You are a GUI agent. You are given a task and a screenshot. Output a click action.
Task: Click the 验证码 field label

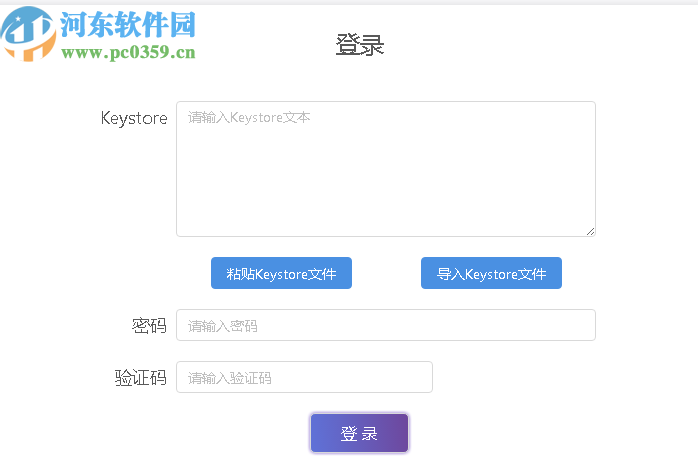point(141,378)
